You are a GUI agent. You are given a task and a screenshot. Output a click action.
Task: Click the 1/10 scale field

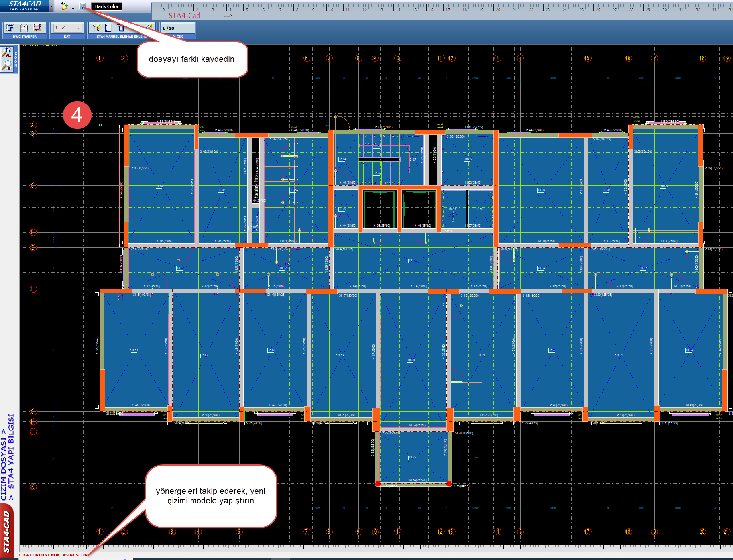click(177, 28)
